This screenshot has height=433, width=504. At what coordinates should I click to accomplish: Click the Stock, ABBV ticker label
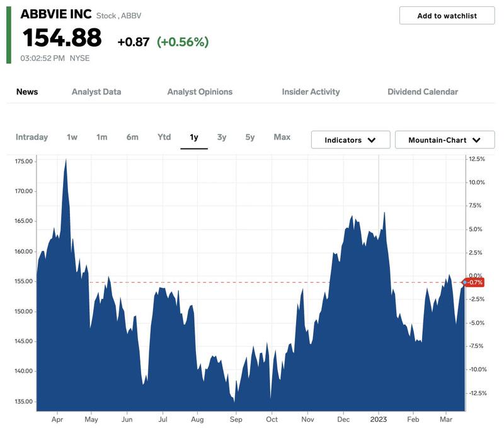coord(118,16)
